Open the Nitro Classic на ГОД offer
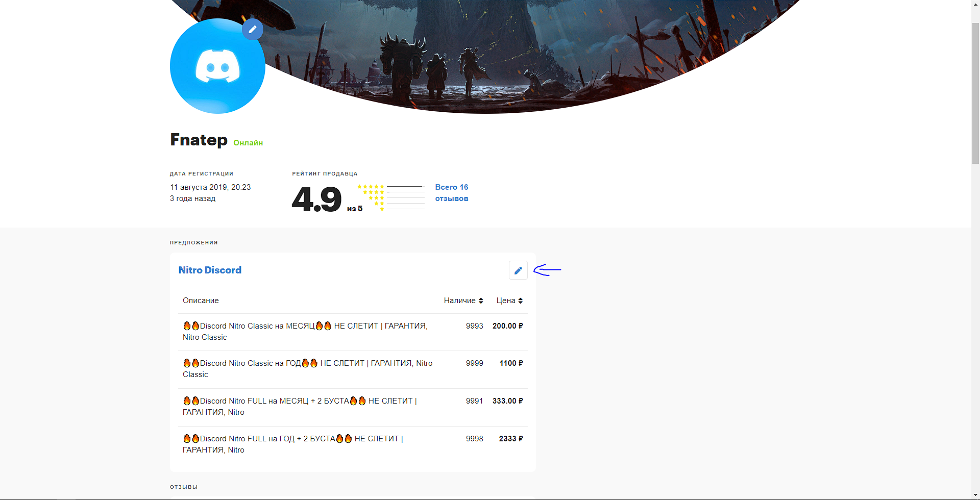 [x=353, y=369]
